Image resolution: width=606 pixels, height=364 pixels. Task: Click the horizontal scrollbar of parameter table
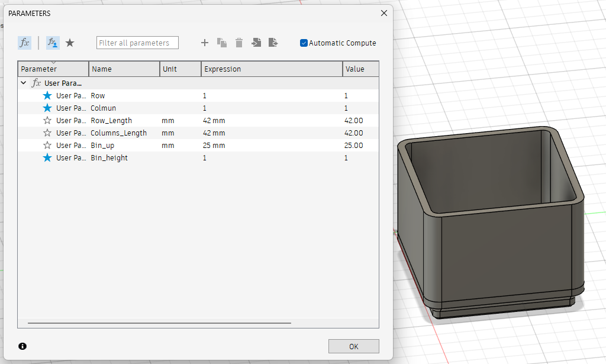[x=159, y=323]
